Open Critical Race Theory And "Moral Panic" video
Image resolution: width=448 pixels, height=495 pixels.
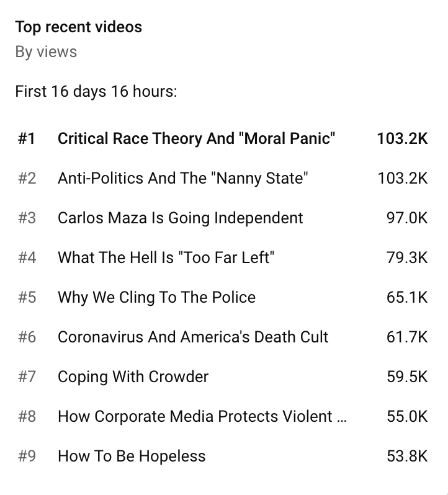click(196, 138)
